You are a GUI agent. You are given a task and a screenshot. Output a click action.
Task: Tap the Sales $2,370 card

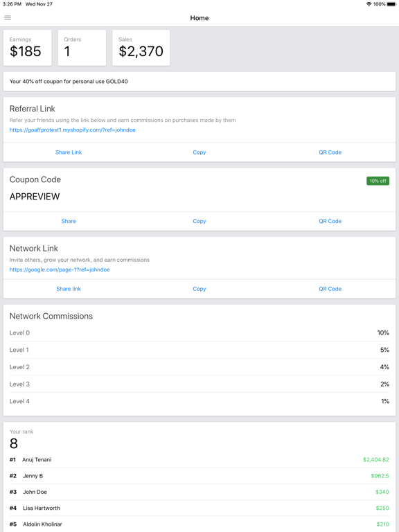pyautogui.click(x=141, y=48)
